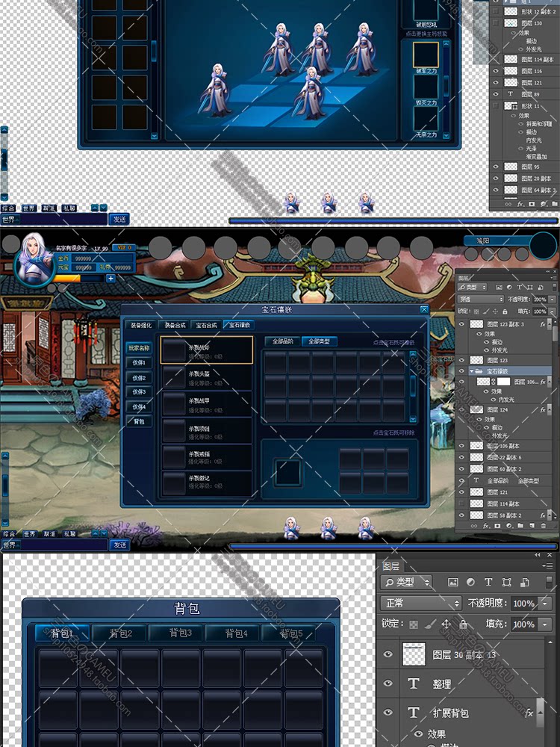Lock position icon in large bottom Layers panel
Image resolution: width=560 pixels, height=747 pixels.
[446, 624]
